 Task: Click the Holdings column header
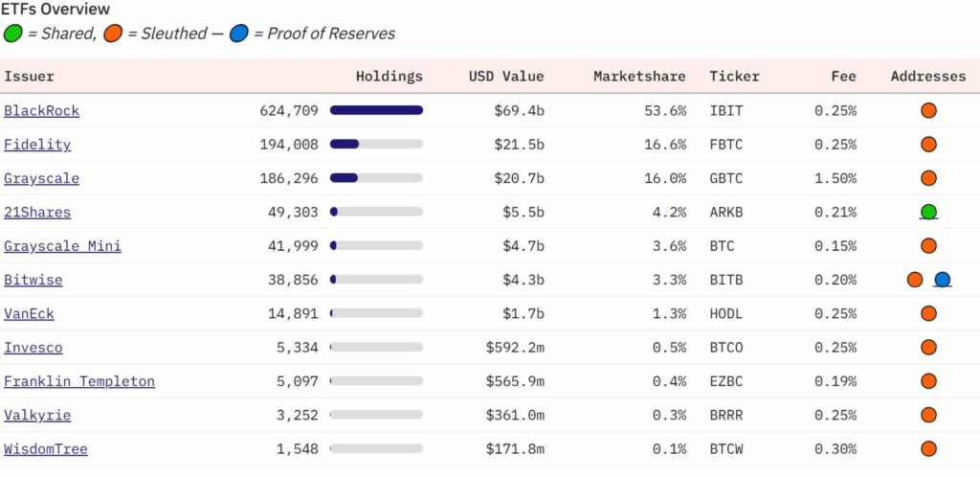tap(390, 77)
